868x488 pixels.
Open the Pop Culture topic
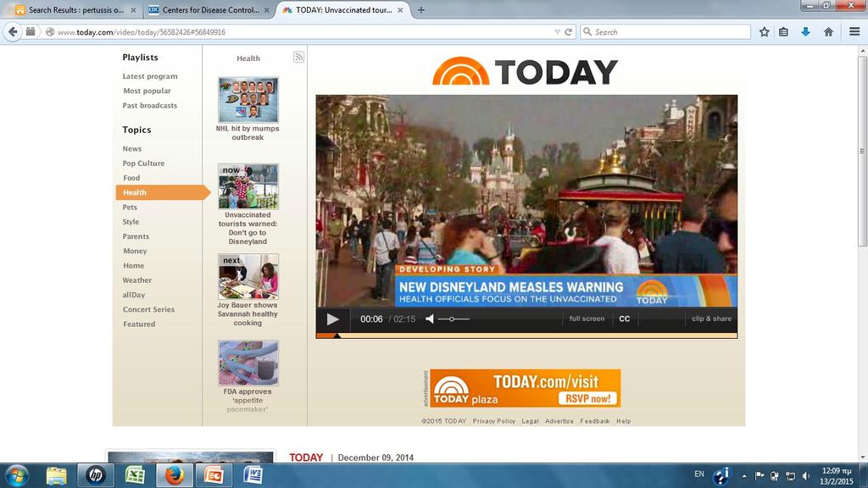(143, 164)
